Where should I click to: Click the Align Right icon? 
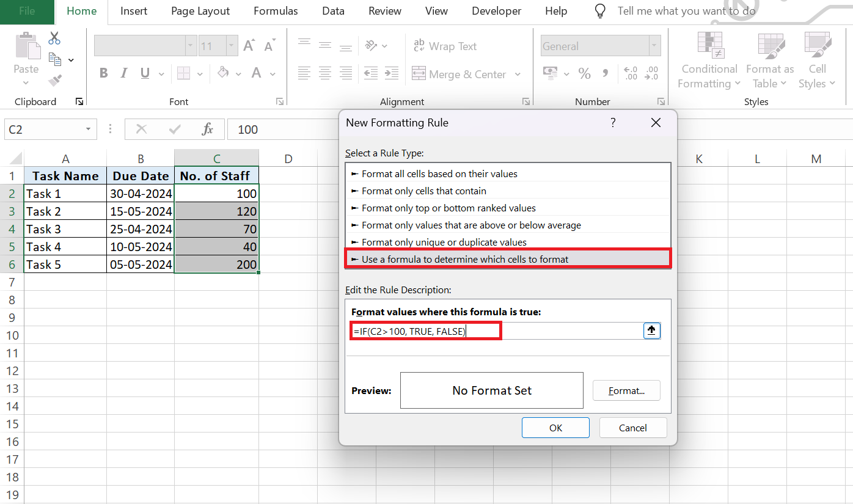pyautogui.click(x=346, y=73)
